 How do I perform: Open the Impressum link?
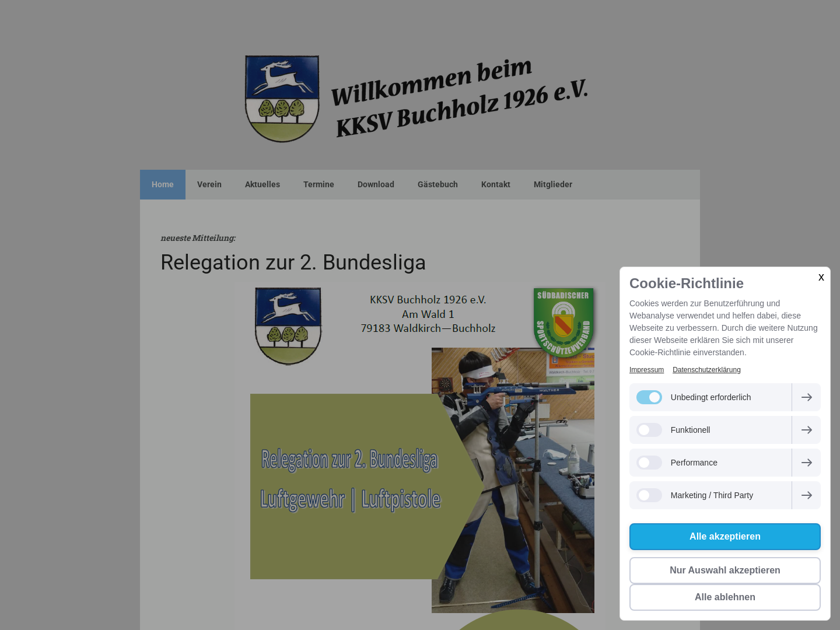(x=646, y=370)
